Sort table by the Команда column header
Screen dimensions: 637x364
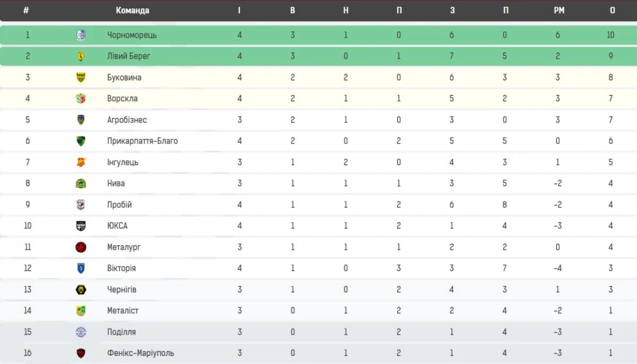[x=132, y=11]
